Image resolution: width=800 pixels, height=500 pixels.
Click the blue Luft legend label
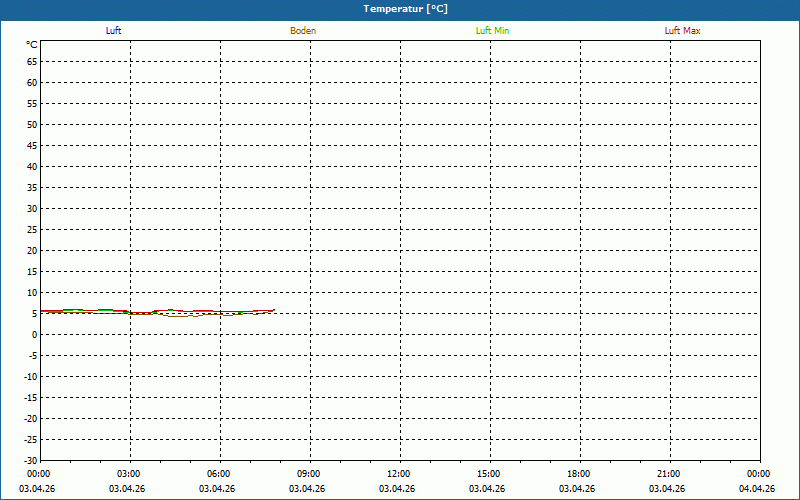(113, 31)
